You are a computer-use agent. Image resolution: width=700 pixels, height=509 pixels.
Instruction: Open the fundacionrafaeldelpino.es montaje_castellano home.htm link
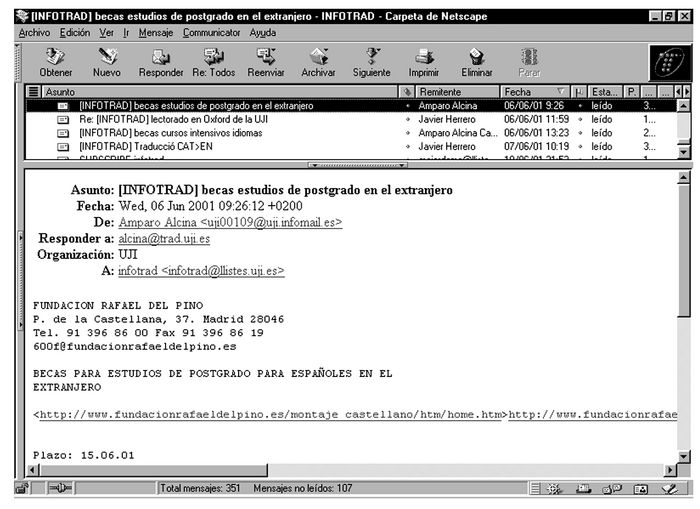pyautogui.click(x=271, y=415)
